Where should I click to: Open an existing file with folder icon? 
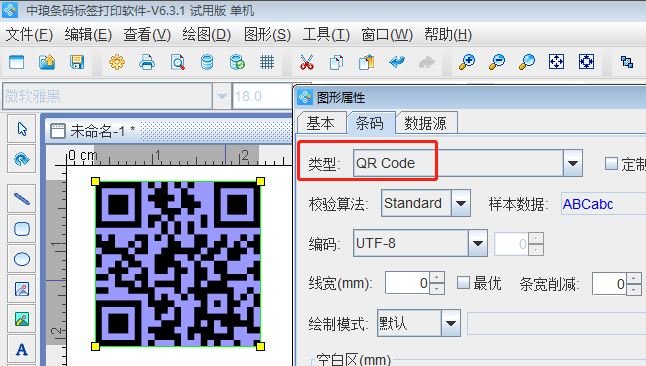(47, 62)
